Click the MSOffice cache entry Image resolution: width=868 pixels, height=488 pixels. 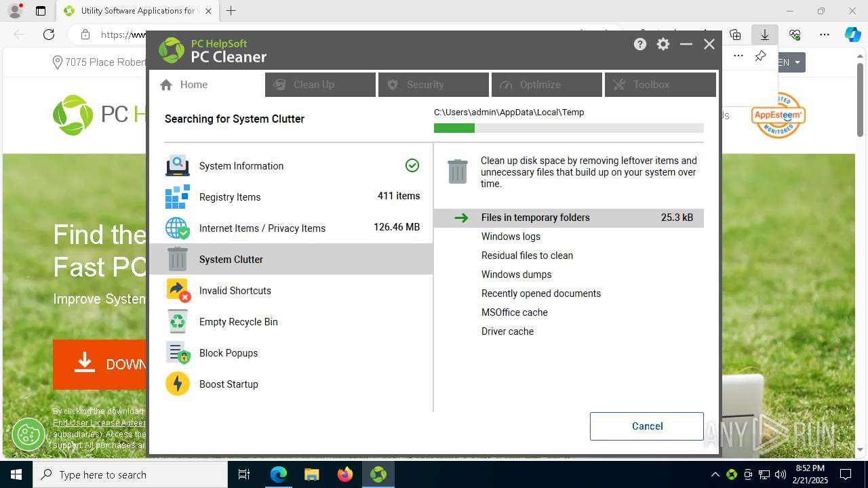pyautogui.click(x=515, y=312)
